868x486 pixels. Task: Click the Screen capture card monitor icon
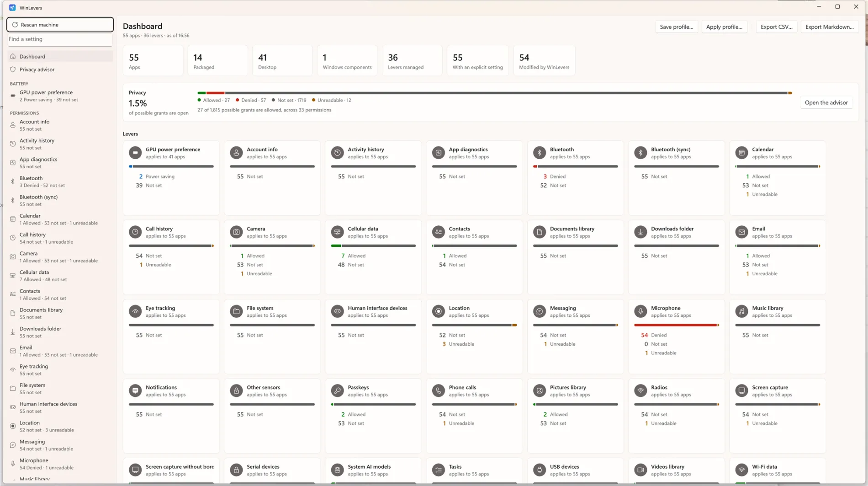click(741, 391)
